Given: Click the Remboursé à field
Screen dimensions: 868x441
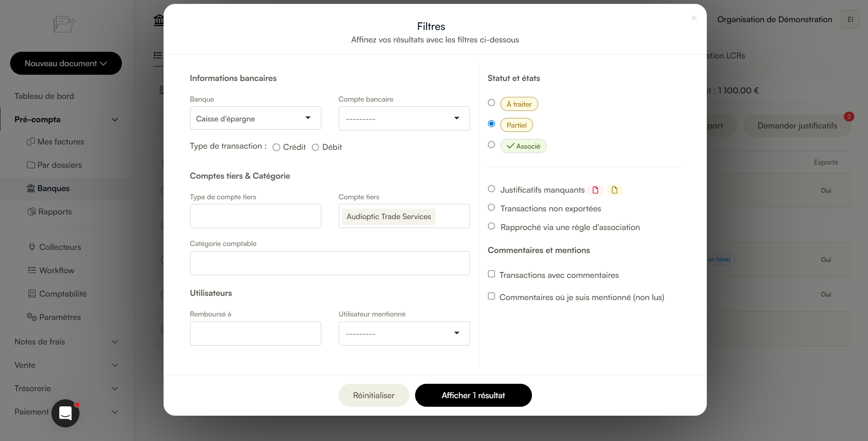Looking at the screenshot, I should 255,333.
